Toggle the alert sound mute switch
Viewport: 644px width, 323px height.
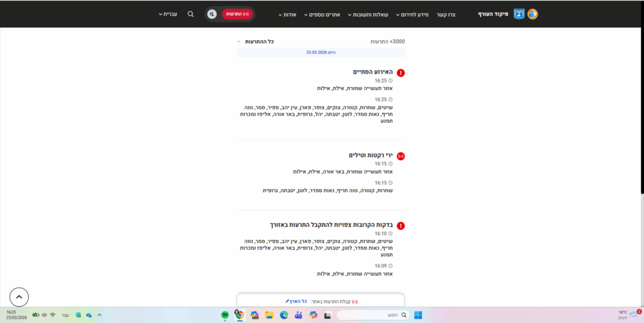(x=213, y=14)
